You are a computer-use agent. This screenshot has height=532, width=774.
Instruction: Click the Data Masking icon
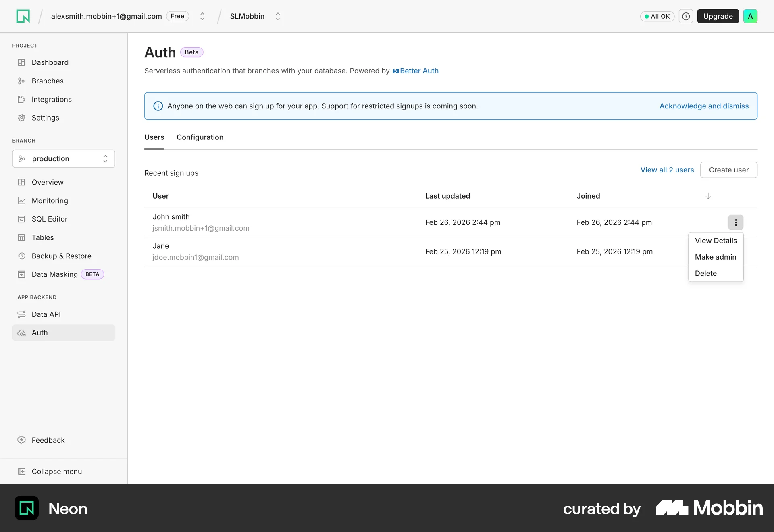tap(21, 274)
